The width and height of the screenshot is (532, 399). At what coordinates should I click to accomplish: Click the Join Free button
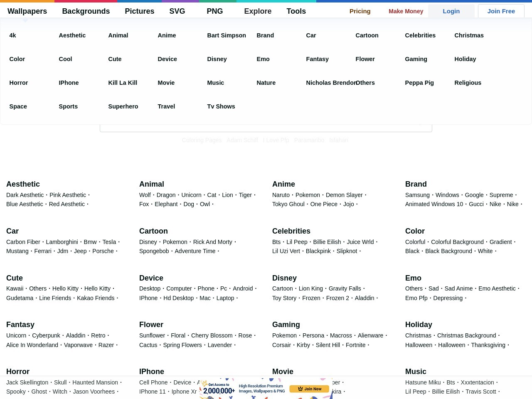(501, 11)
